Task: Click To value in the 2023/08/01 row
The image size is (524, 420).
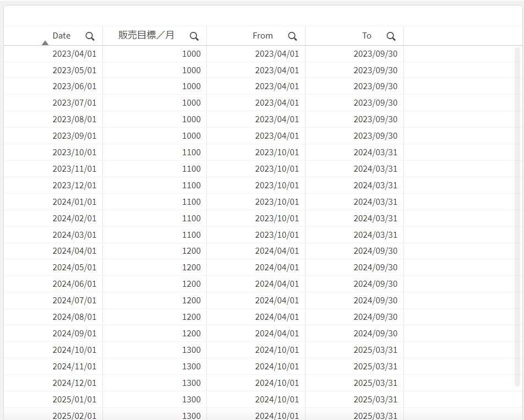Action: click(x=375, y=119)
